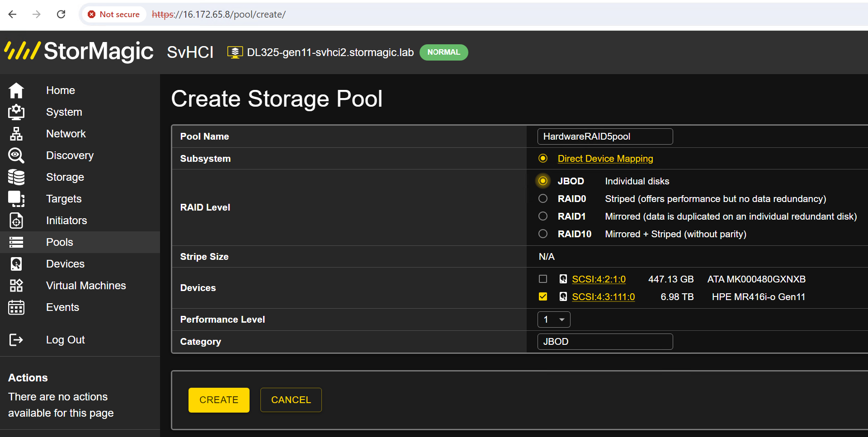The image size is (868, 437).
Task: Select the Initiators sidebar icon
Action: (x=16, y=221)
